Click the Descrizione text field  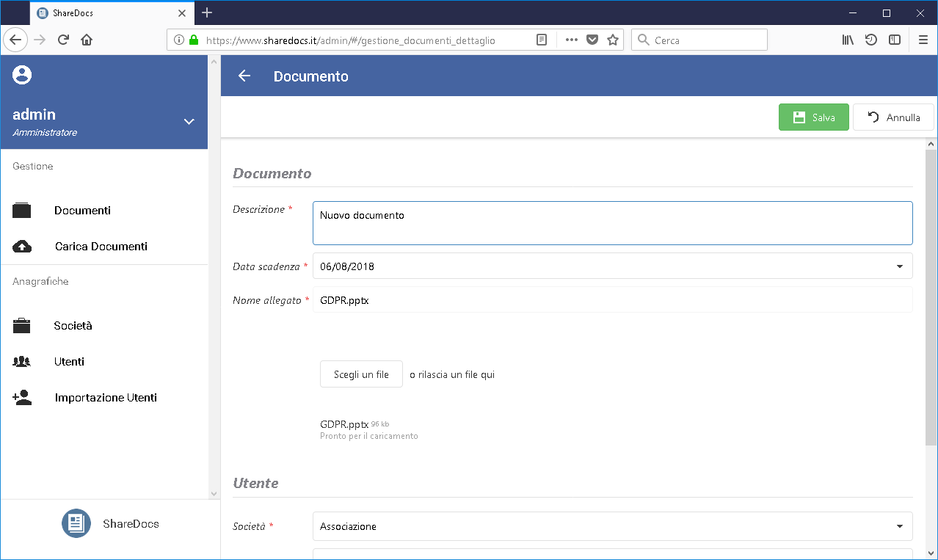612,223
